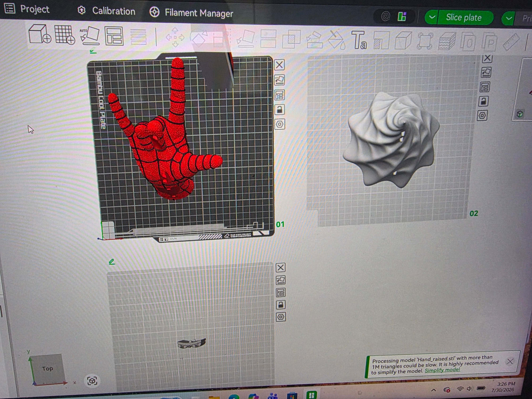Edit the bottom plate name via pencil icon

[x=112, y=262]
